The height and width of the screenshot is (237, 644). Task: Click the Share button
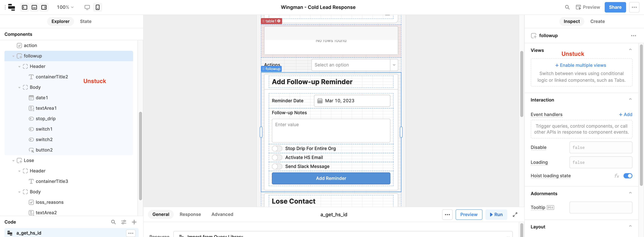[615, 7]
